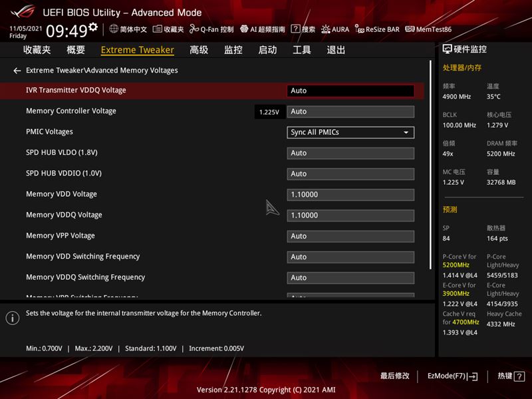This screenshot has width=532, height=399.
Task: Open AURA lighting icon
Action: click(325, 29)
